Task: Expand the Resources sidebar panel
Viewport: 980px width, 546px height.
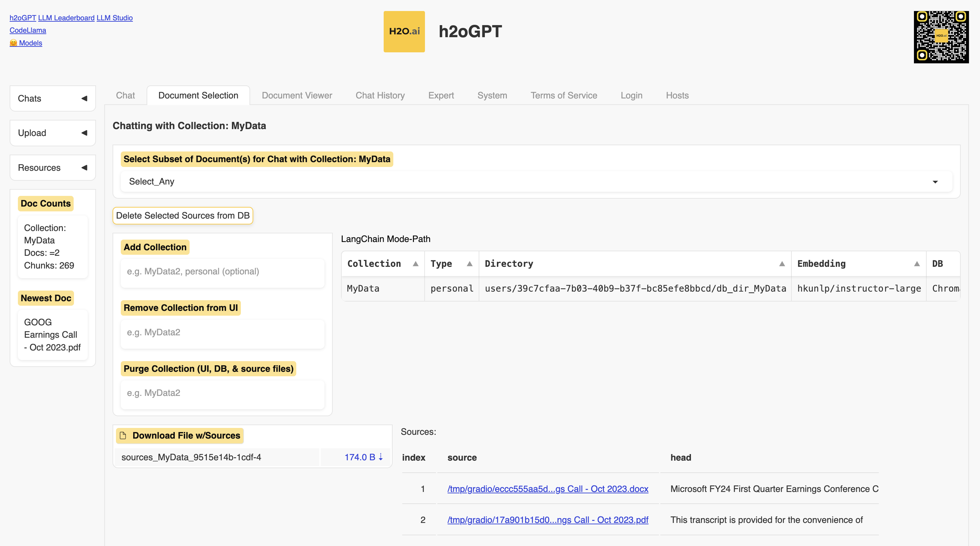Action: pos(53,167)
